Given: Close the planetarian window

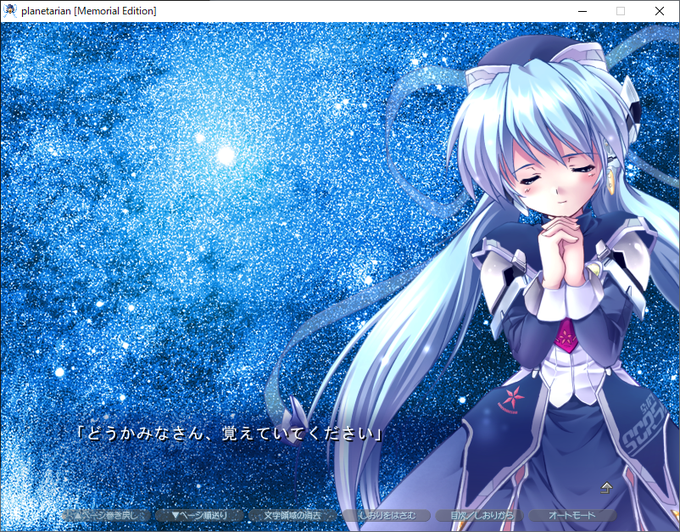Looking at the screenshot, I should click(x=660, y=11).
